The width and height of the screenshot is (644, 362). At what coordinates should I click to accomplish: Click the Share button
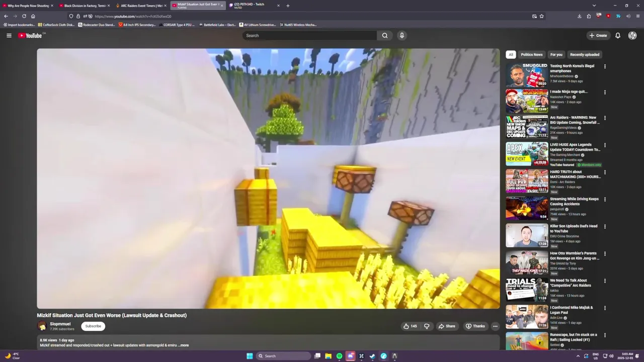click(447, 326)
